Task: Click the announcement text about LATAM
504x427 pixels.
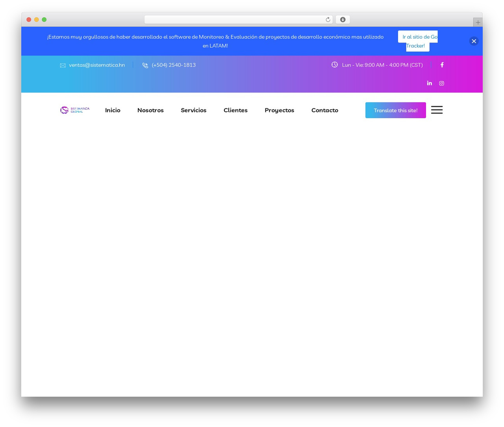Action: (215, 41)
